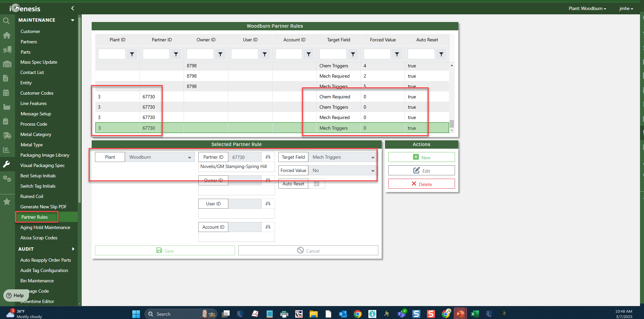
Task: Click the Edit action button
Action: (421, 170)
